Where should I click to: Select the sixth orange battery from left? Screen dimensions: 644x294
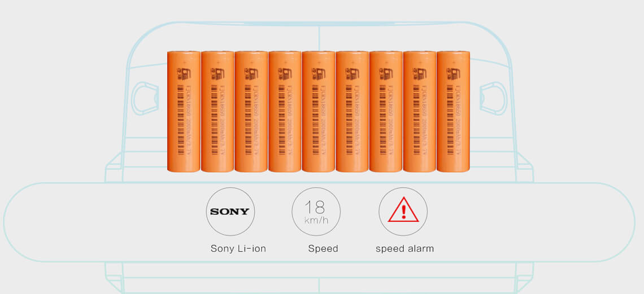point(352,111)
